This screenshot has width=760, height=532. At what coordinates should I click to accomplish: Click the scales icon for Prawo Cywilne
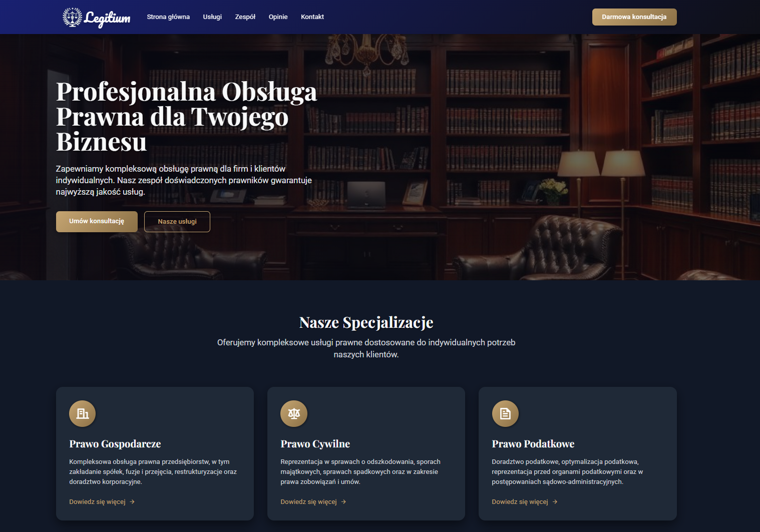click(x=294, y=414)
